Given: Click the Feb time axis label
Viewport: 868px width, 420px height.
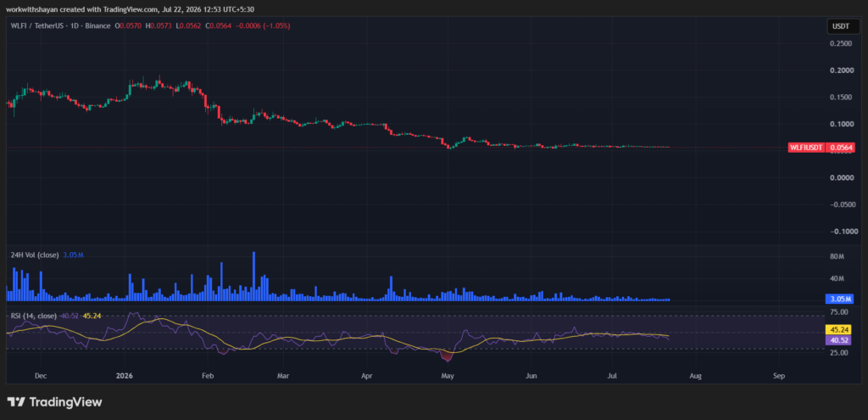Looking at the screenshot, I should [x=208, y=376].
